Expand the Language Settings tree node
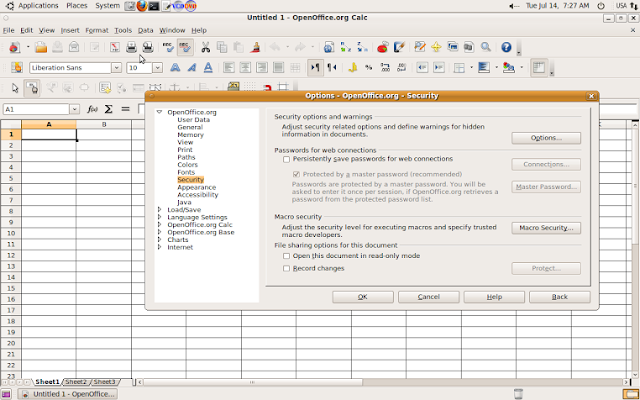The height and width of the screenshot is (400, 640). click(159, 217)
